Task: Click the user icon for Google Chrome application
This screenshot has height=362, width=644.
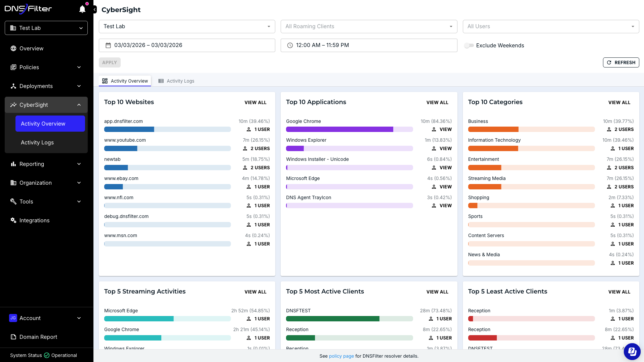Action: pos(434,129)
